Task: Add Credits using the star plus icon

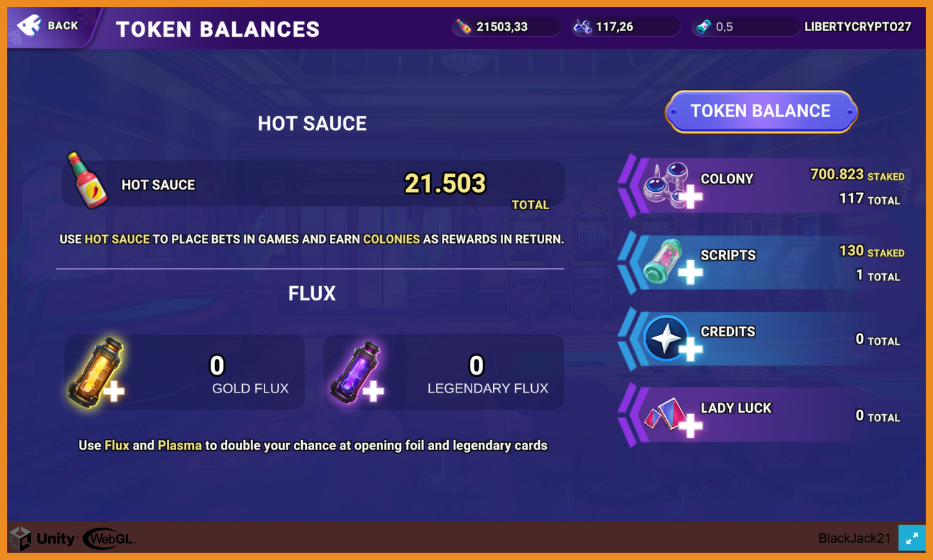Action: (x=671, y=339)
